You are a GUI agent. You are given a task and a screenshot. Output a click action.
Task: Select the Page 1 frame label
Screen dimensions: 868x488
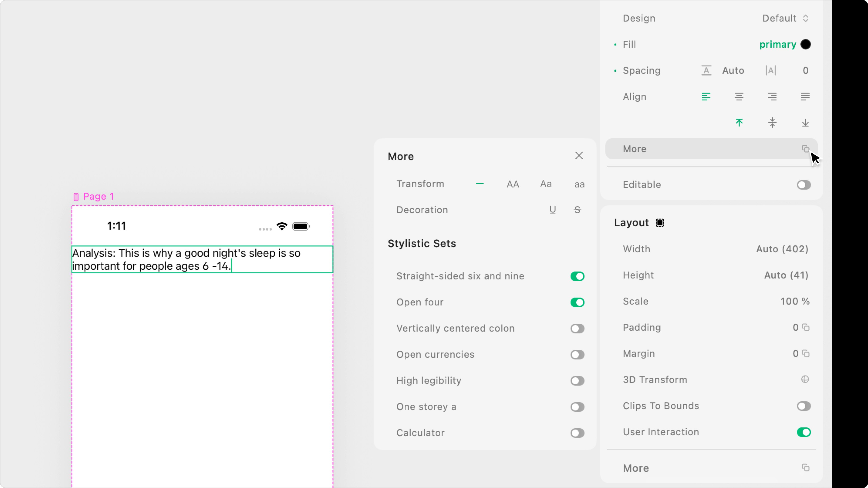98,196
